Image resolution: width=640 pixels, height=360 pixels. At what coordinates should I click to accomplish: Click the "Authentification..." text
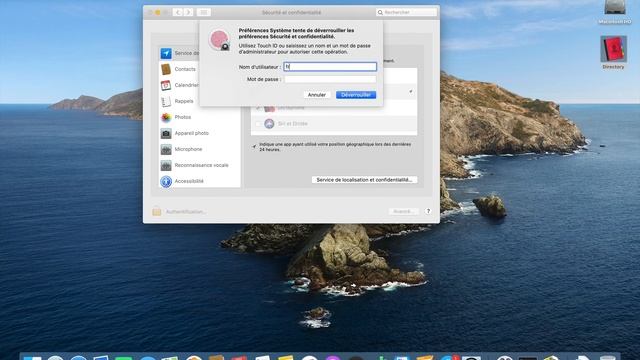[x=186, y=211]
